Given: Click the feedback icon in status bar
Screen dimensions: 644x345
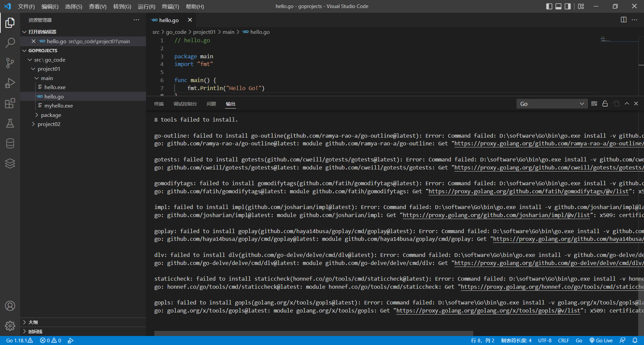Looking at the screenshot, I should 623,340.
